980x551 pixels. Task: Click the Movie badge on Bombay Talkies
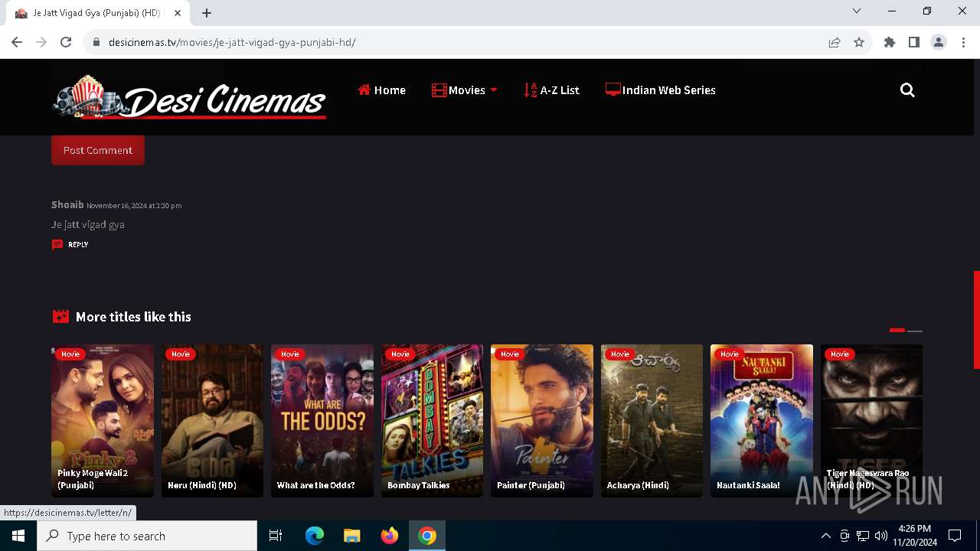pyautogui.click(x=400, y=354)
